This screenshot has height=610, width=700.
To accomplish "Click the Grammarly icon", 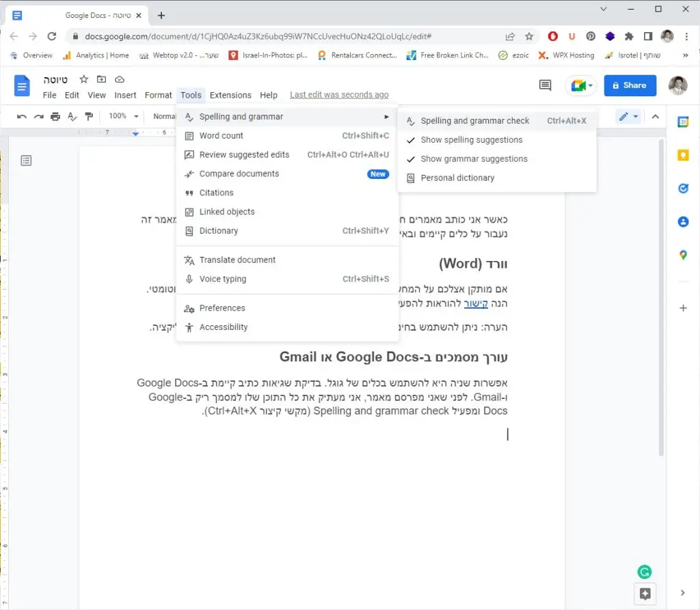I will (x=644, y=572).
